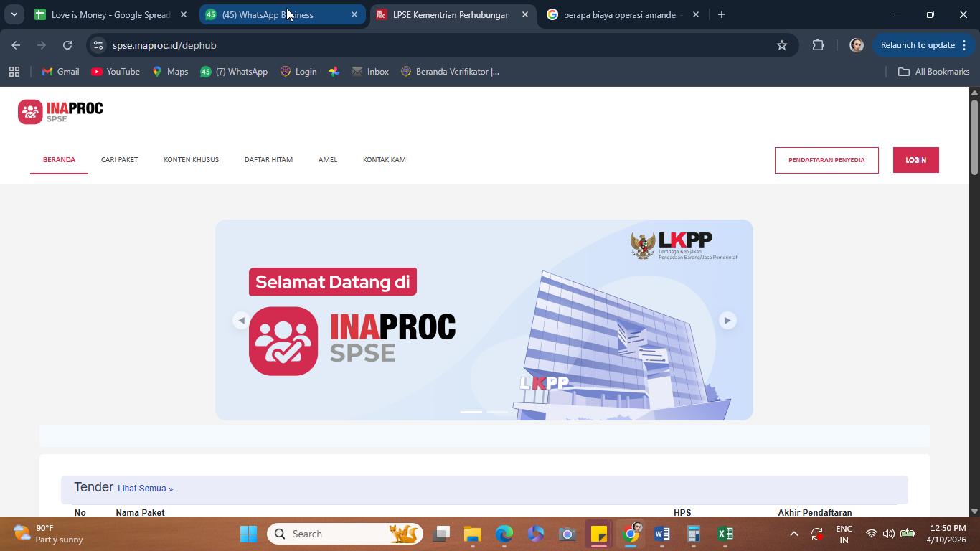The width and height of the screenshot is (980, 551).
Task: Switch the ENG IN input language
Action: click(x=844, y=534)
